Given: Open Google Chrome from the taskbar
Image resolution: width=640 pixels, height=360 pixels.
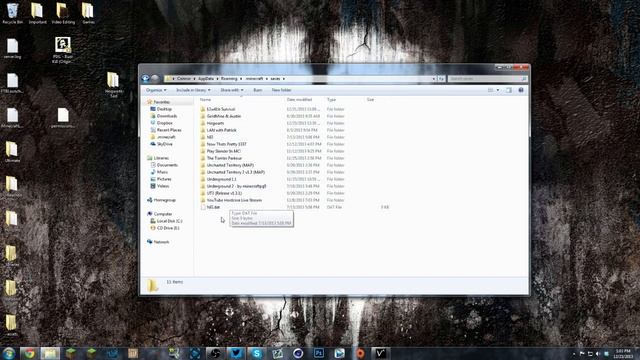Looking at the screenshot, I should pyautogui.click(x=29, y=353).
